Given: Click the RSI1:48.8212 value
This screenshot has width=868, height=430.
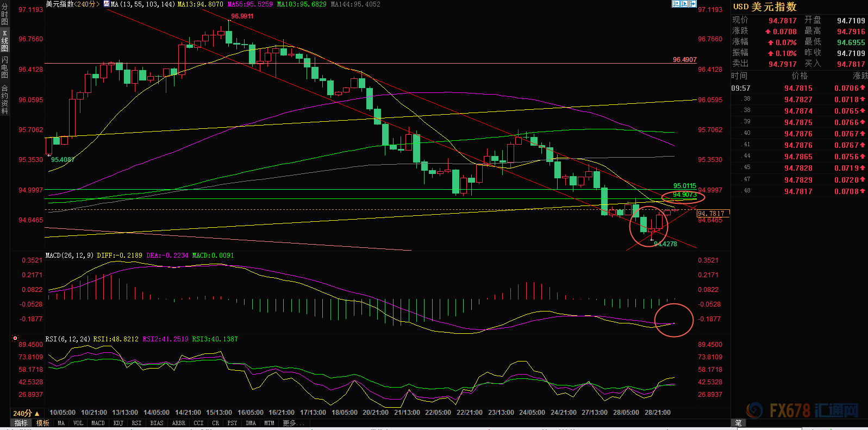Looking at the screenshot, I should tap(116, 339).
